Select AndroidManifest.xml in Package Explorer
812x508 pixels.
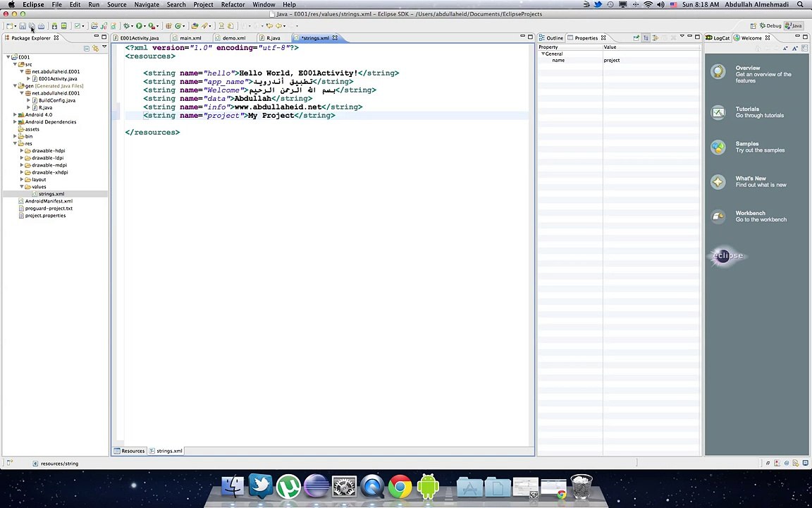[x=49, y=201]
